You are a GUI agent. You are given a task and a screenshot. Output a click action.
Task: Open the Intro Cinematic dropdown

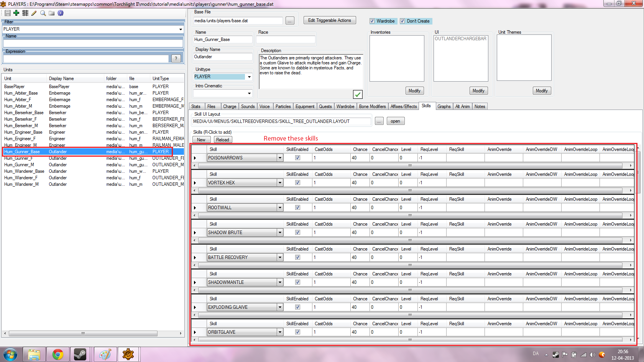pyautogui.click(x=249, y=93)
